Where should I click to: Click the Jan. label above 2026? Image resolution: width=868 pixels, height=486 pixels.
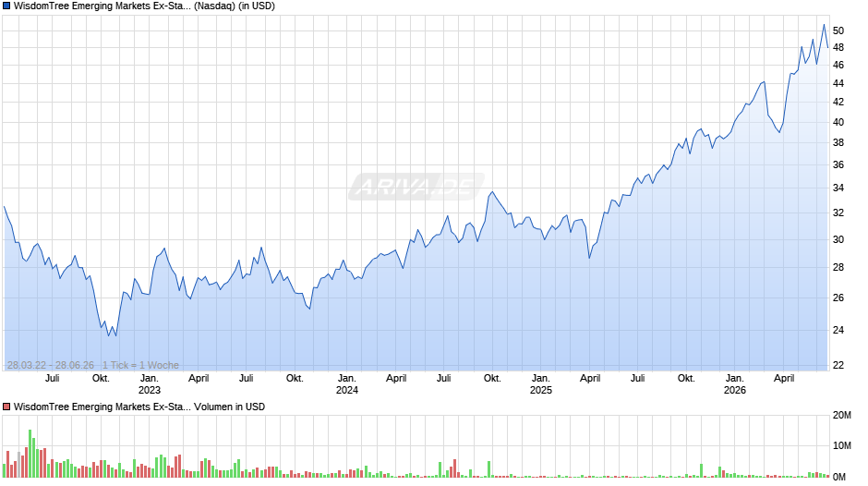(x=735, y=379)
